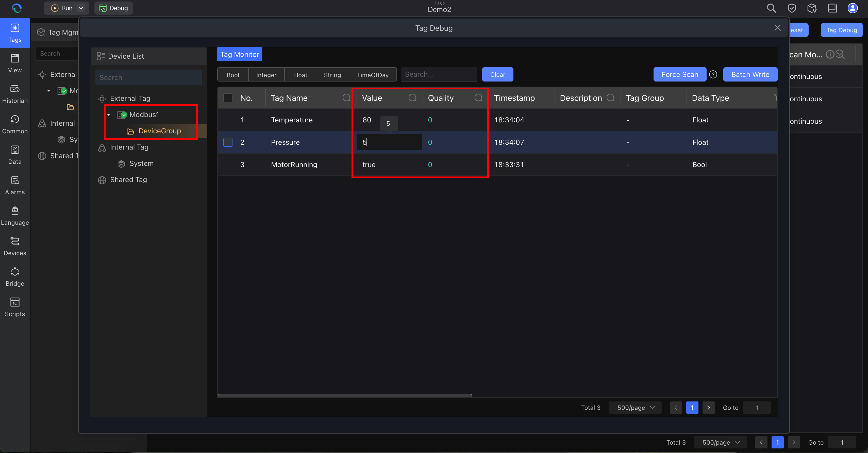
Task: Select Internal Tag in device list
Action: click(x=129, y=147)
